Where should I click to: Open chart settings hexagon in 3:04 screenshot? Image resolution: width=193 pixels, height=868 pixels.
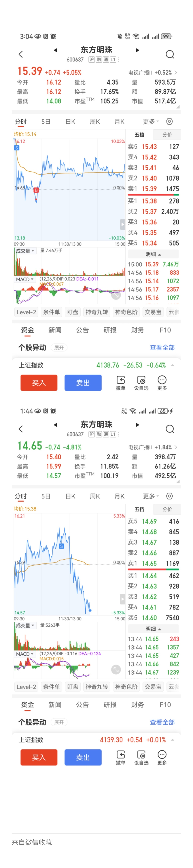tap(169, 121)
